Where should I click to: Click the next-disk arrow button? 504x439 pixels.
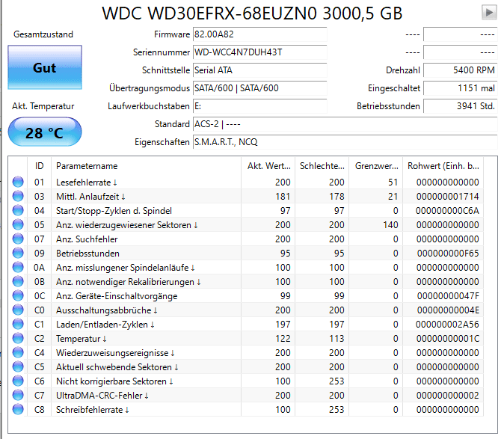(489, 13)
